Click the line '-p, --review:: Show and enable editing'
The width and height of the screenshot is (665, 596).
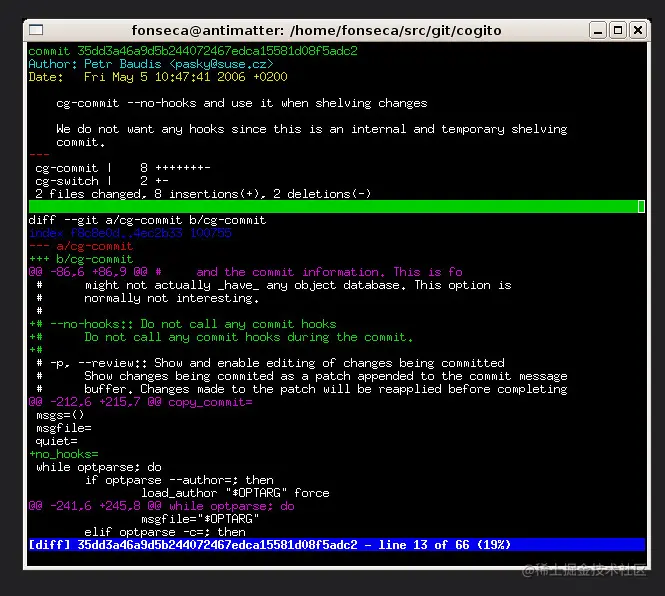(x=271, y=363)
